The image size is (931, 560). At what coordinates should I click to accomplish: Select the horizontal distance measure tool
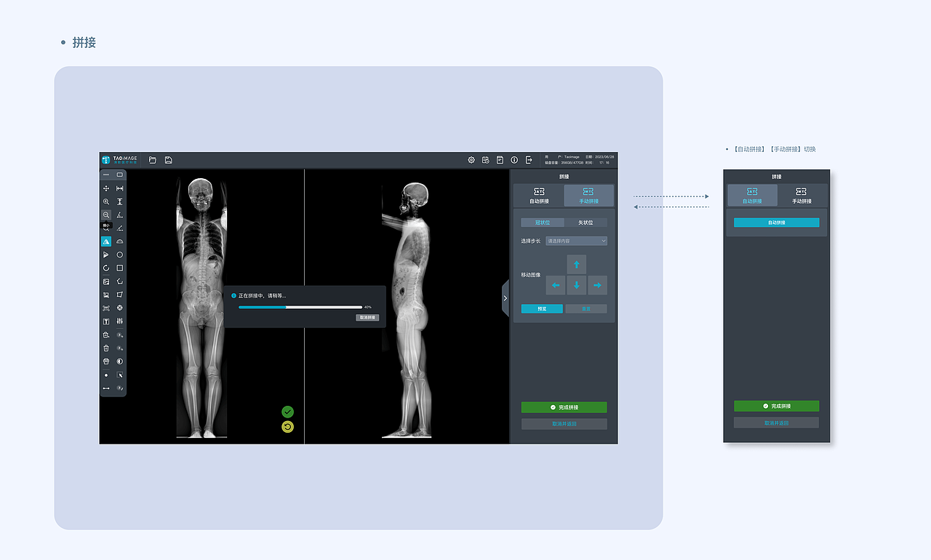120,188
